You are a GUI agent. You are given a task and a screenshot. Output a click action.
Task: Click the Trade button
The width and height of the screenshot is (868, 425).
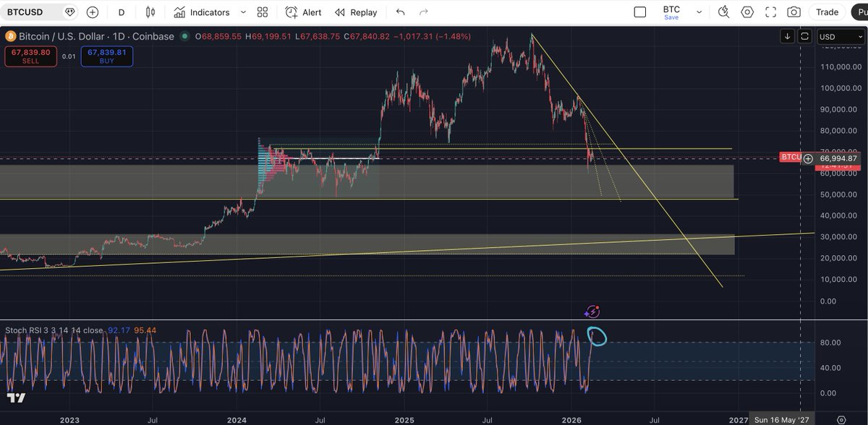click(x=826, y=12)
